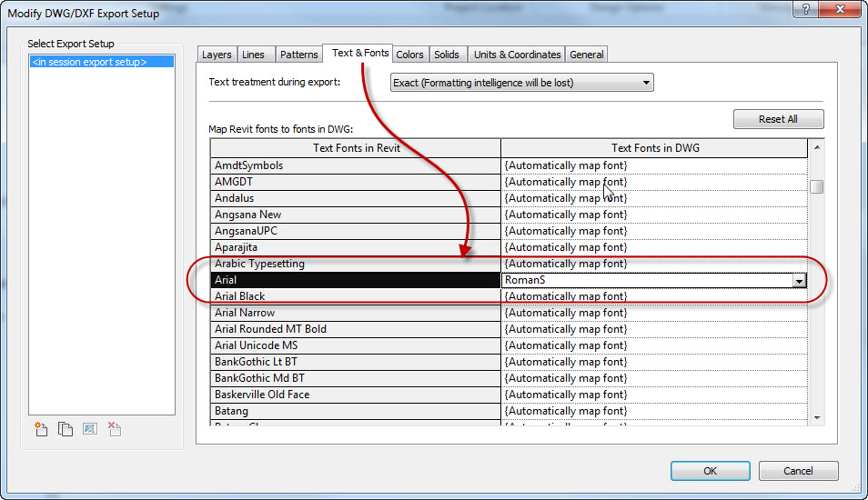Viewport: 868px width, 500px height.
Task: Select the AmdtSymbols font row
Action: coord(356,165)
